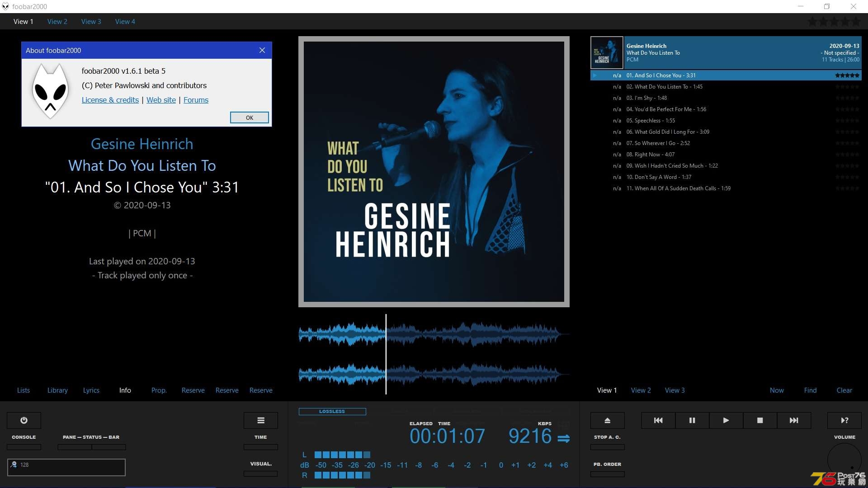Seek in the waveform seekbar
Screen dimensions: 868x488
(x=434, y=354)
